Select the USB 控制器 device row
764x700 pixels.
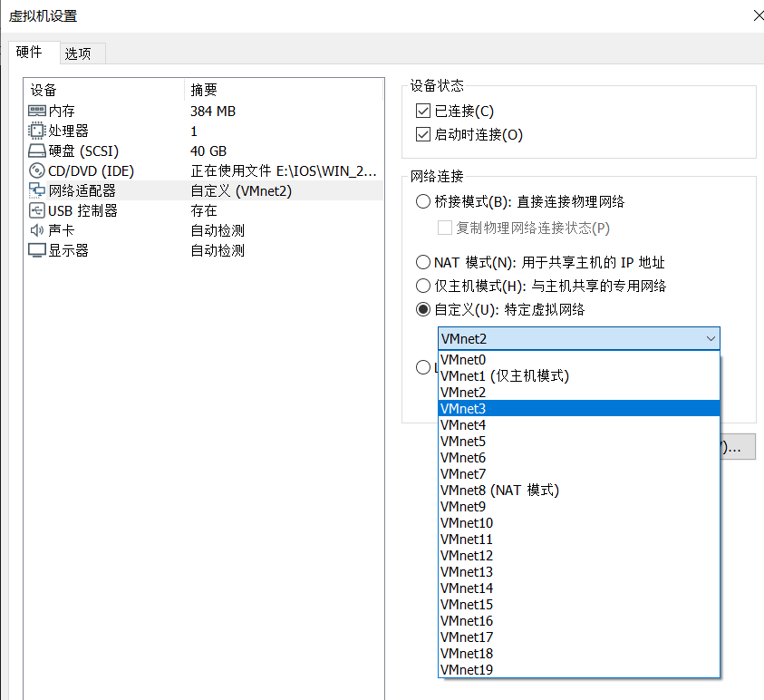pos(204,210)
